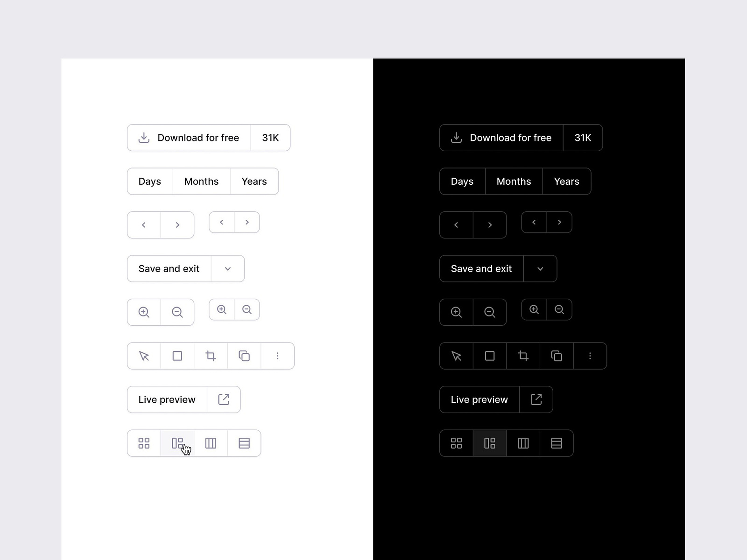Click the zoom out magnifier icon
The height and width of the screenshot is (560, 747).
tap(177, 312)
